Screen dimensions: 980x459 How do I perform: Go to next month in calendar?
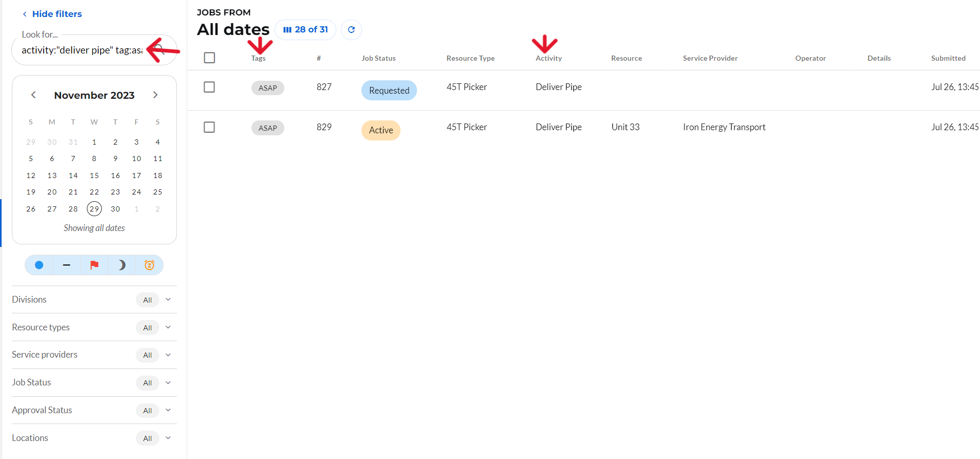(155, 95)
